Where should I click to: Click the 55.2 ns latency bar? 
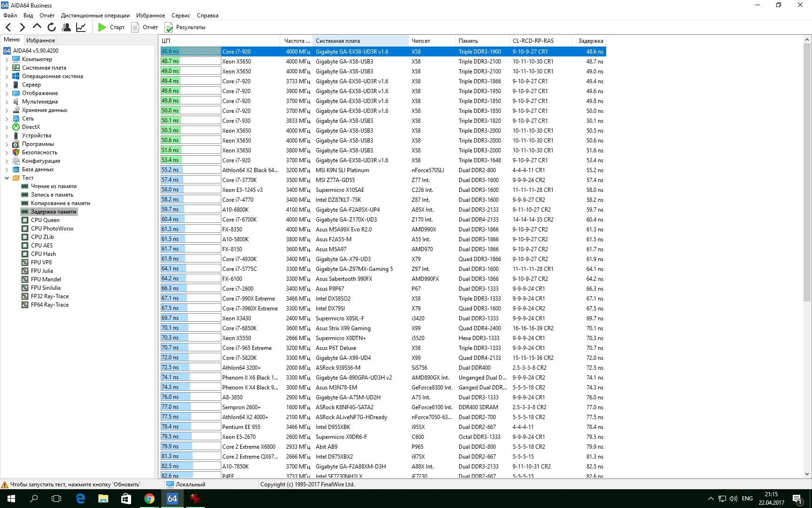(191, 170)
